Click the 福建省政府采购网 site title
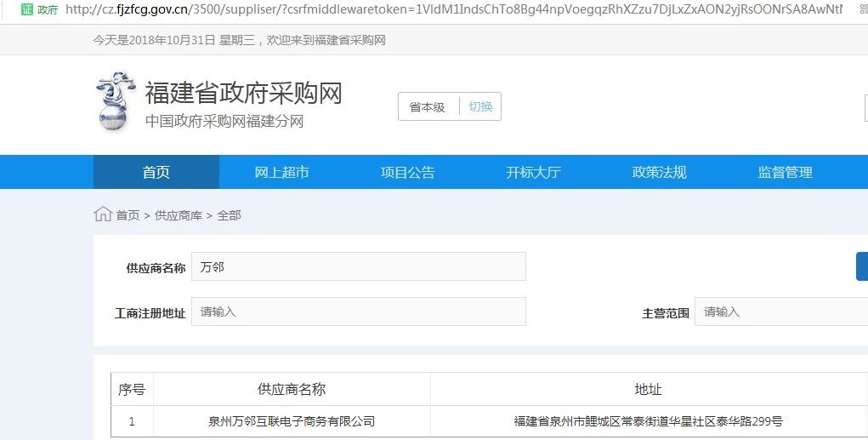Image resolution: width=868 pixels, height=440 pixels. click(244, 93)
